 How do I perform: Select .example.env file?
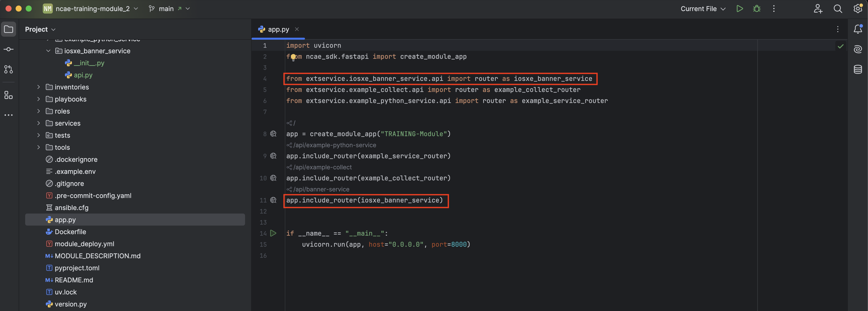click(70, 172)
